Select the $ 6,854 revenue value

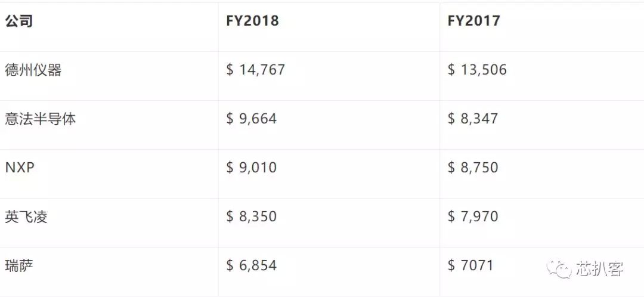coord(252,265)
